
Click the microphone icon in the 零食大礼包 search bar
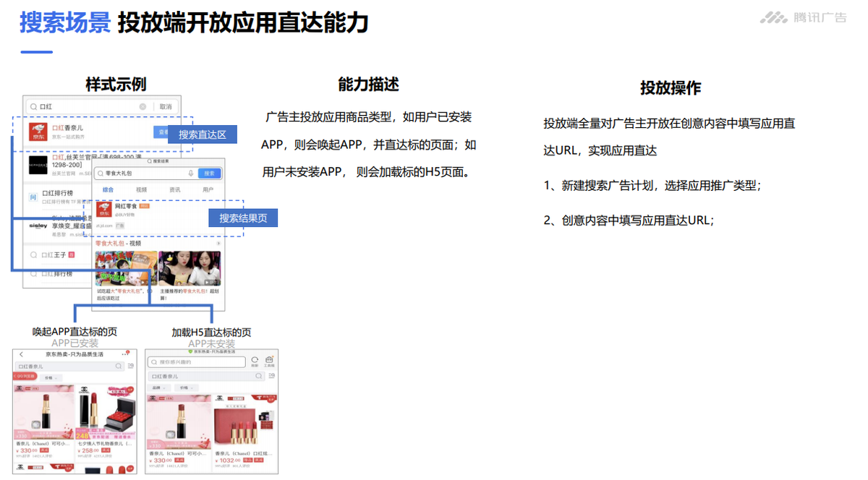point(190,173)
